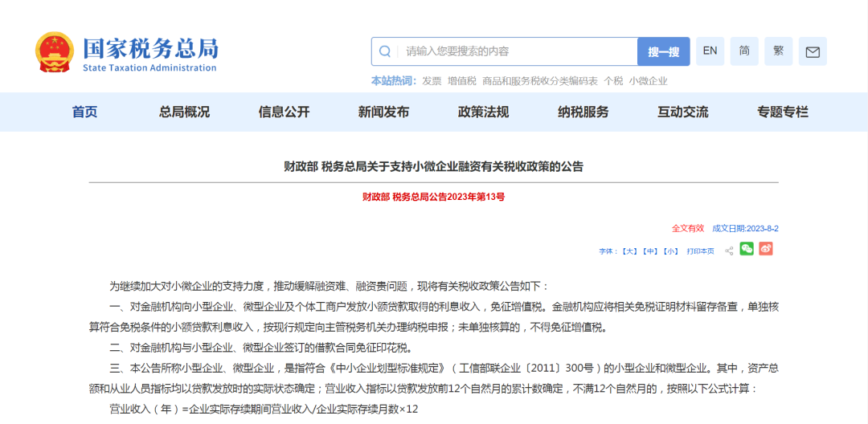
Task: Share page via the share icon
Action: click(x=729, y=251)
